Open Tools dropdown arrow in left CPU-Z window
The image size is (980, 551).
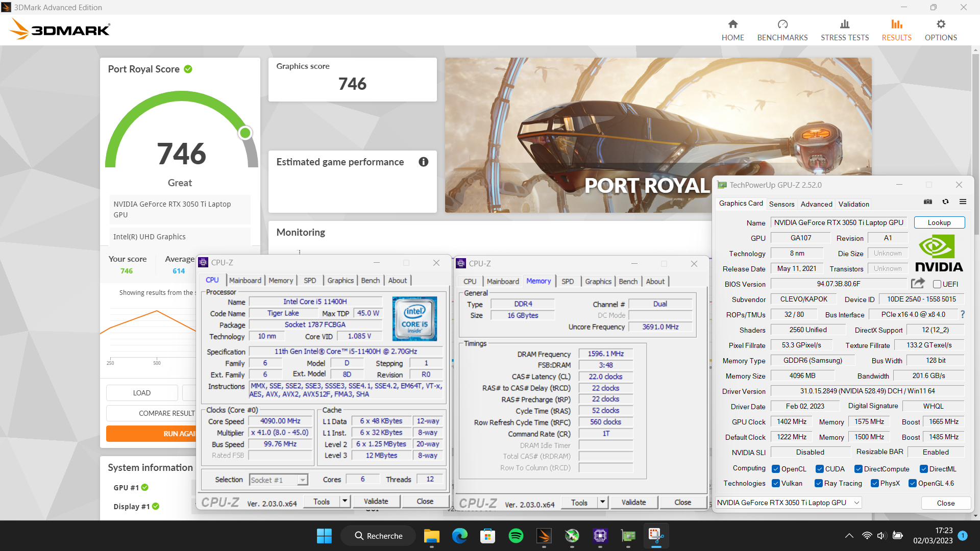pos(345,502)
